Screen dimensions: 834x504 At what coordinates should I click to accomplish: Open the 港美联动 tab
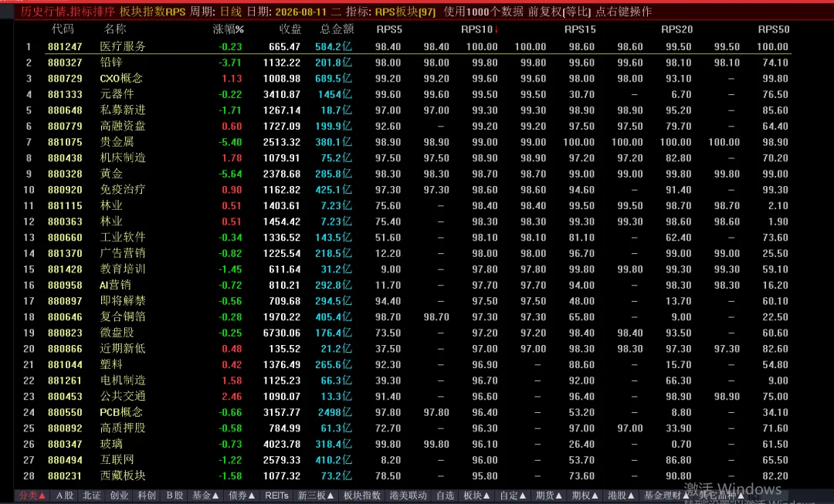click(408, 496)
